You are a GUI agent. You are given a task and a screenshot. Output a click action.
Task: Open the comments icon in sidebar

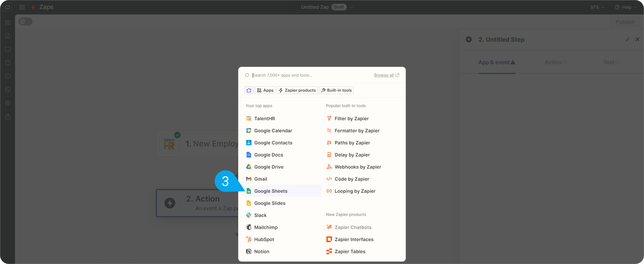pos(8,49)
